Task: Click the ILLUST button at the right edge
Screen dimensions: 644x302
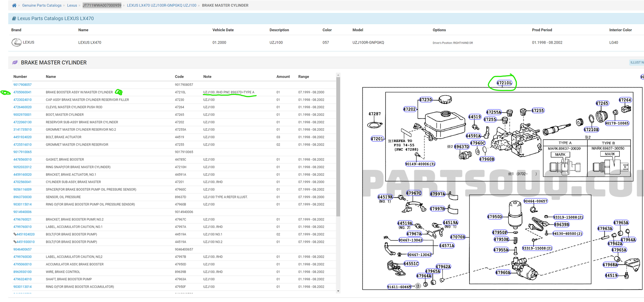Action: (636, 62)
